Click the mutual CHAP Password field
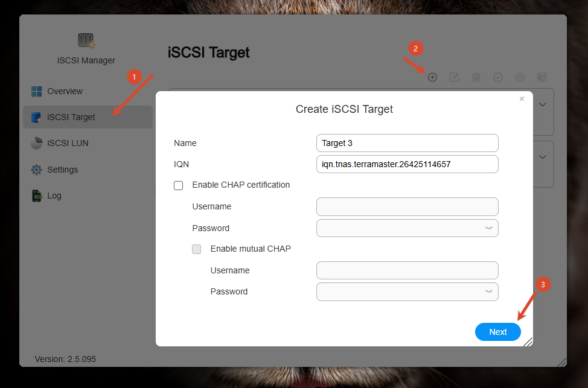 pos(407,291)
